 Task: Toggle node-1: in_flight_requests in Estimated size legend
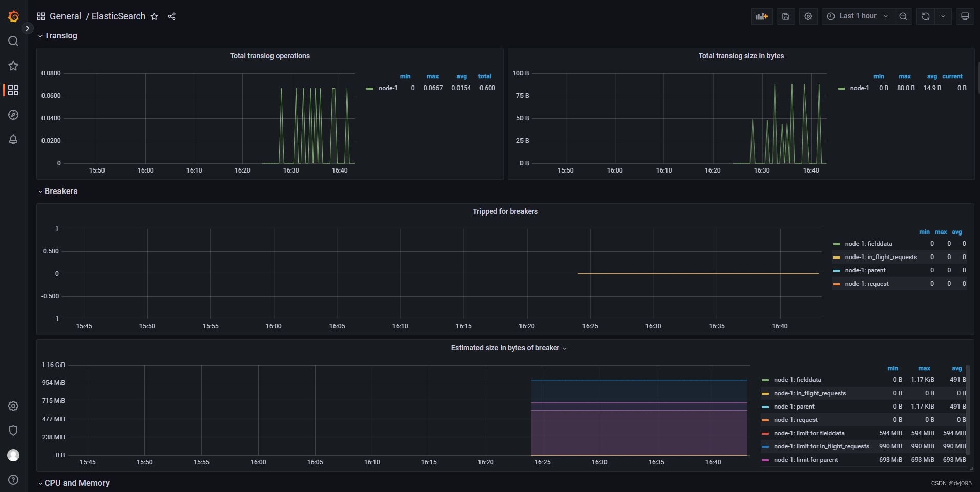[x=810, y=393]
